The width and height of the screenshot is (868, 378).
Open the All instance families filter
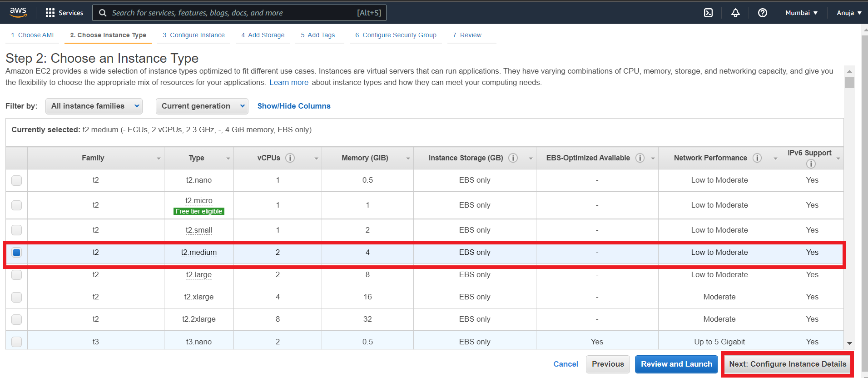tap(94, 106)
